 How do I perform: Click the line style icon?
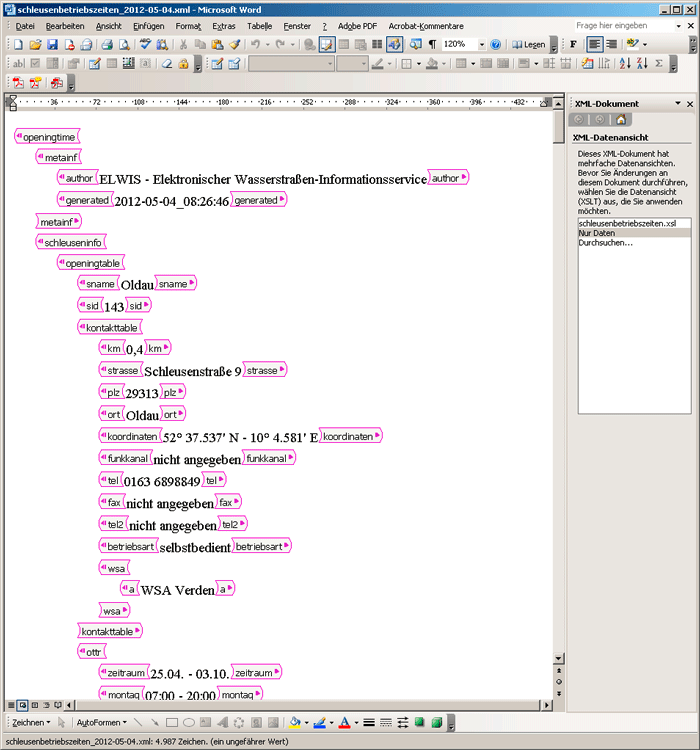(369, 722)
